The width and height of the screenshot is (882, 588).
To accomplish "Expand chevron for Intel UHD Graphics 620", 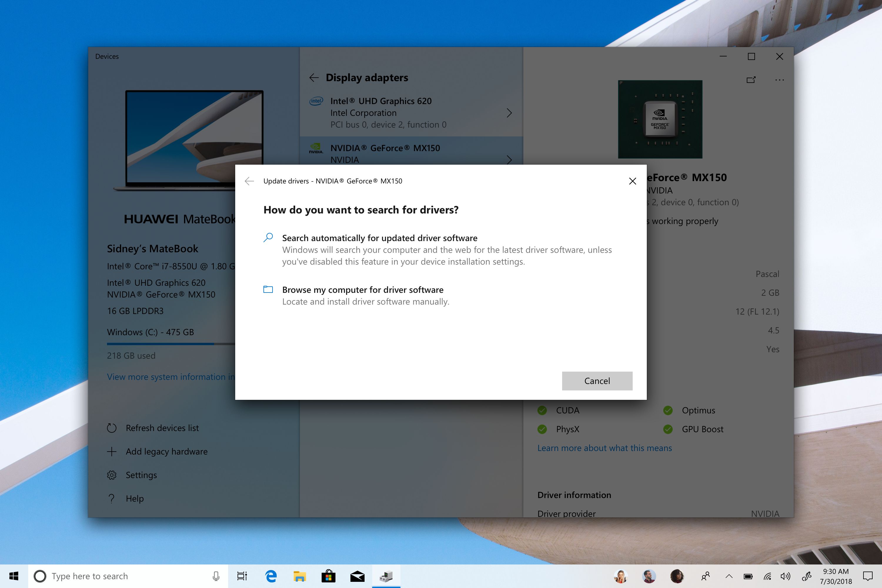I will coord(509,113).
